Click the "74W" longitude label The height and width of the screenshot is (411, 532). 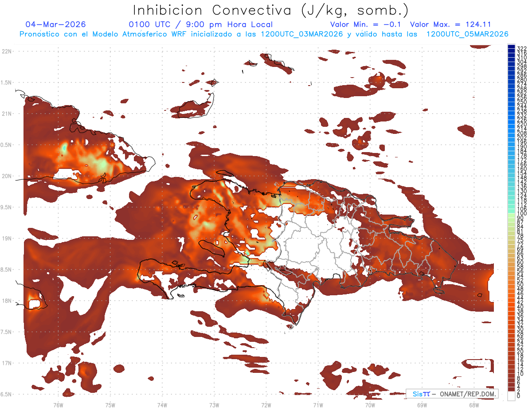(x=162, y=405)
